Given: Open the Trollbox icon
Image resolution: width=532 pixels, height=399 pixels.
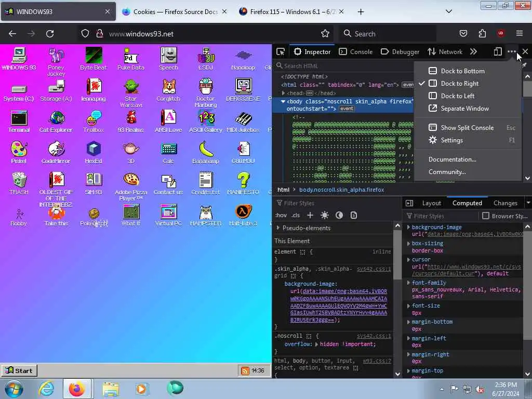Looking at the screenshot, I should click(x=94, y=121).
